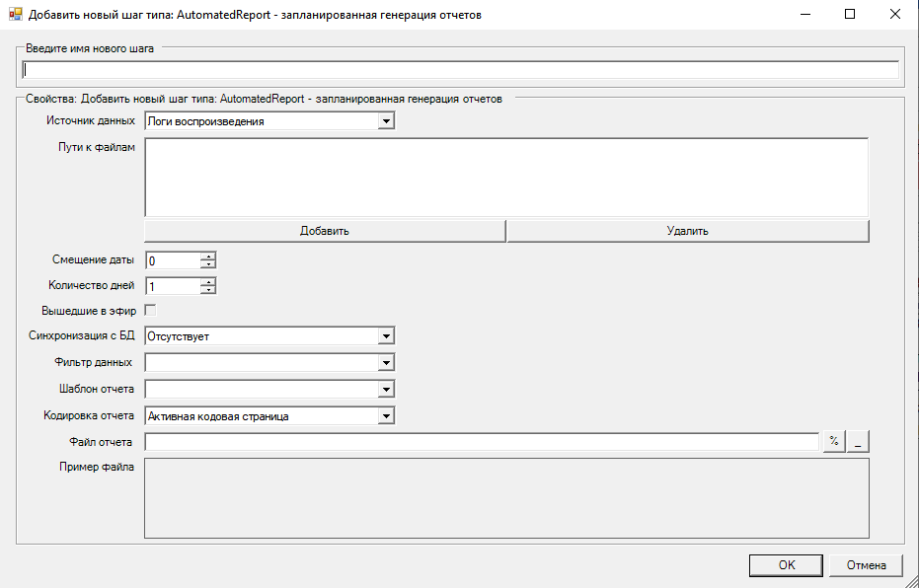This screenshot has width=919, height=588.
Task: Toggle the Вышедшие в эфир checkbox
Action: point(151,311)
